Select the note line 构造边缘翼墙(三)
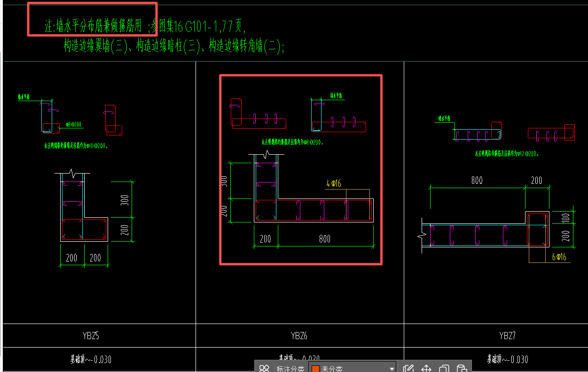Screen dimensions: 588x372 [174, 46]
